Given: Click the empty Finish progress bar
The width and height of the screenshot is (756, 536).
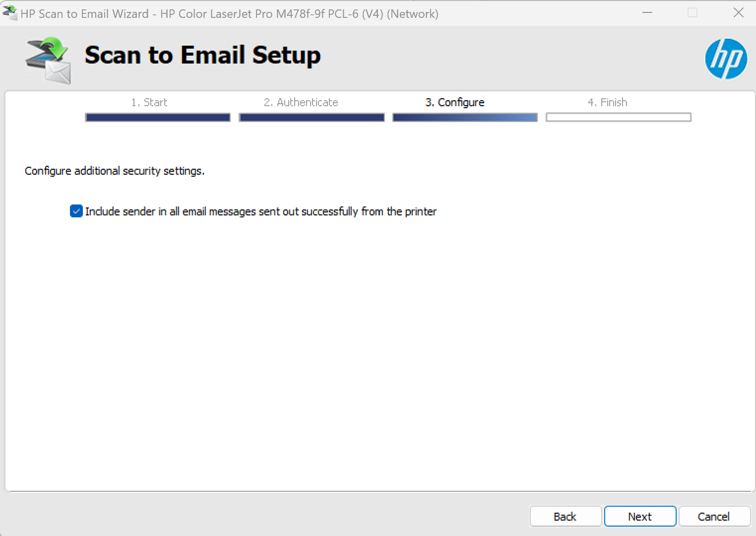Looking at the screenshot, I should (x=618, y=117).
